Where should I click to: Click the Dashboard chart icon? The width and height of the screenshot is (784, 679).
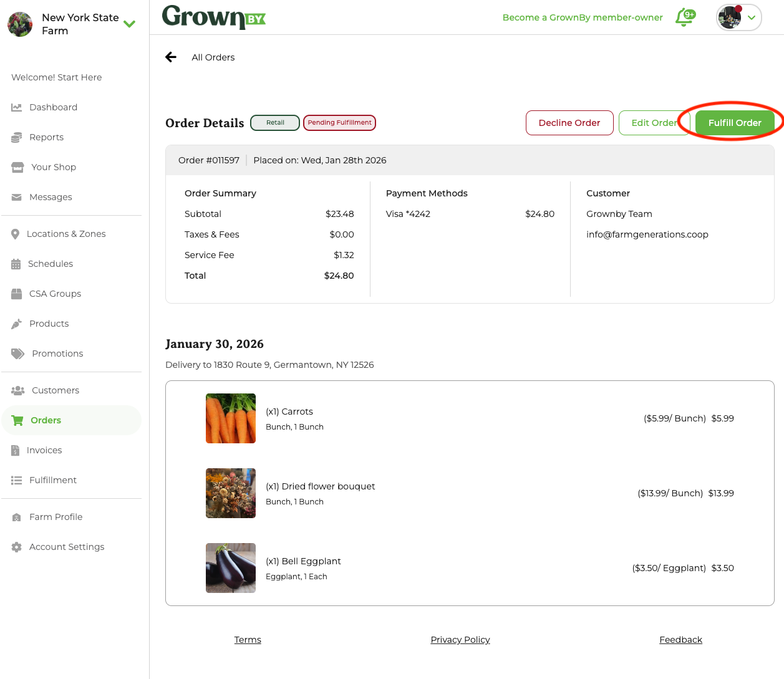[x=17, y=107]
